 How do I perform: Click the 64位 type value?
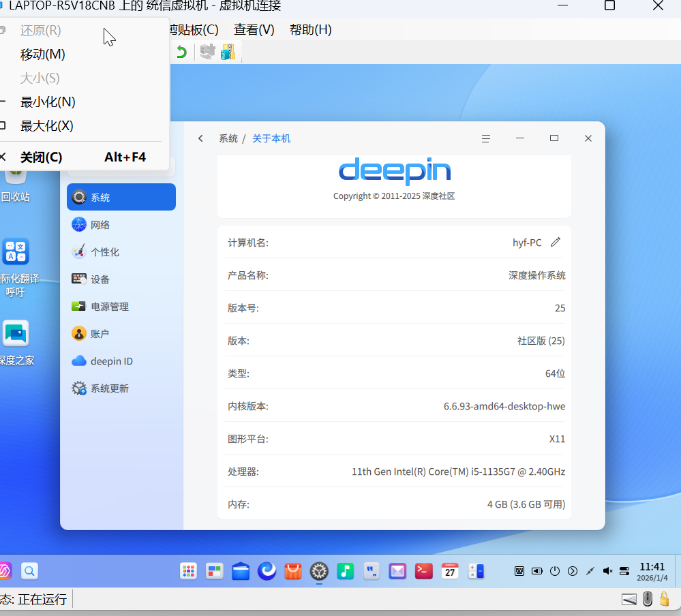click(555, 373)
